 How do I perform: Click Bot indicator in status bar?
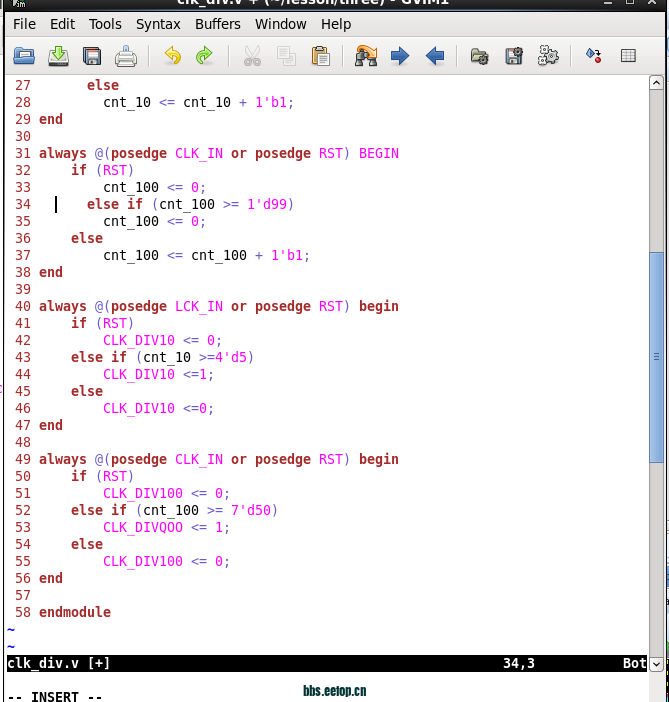[635, 663]
